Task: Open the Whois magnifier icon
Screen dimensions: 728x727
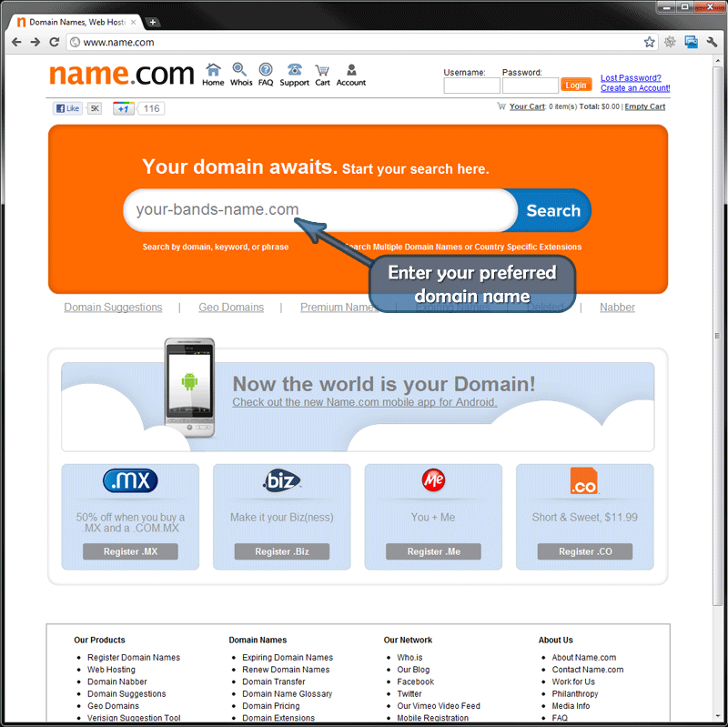Action: [240, 70]
